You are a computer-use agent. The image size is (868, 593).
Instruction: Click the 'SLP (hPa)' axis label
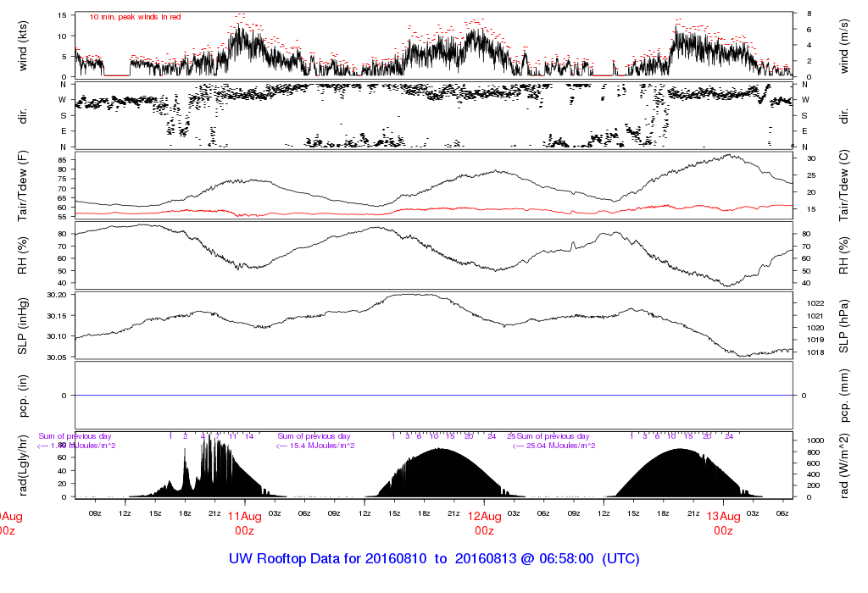[x=844, y=327]
